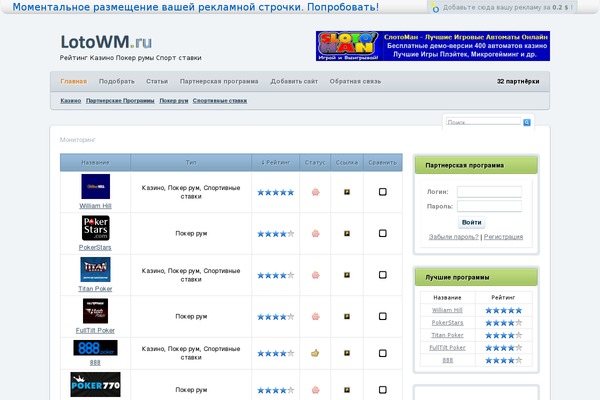The width and height of the screenshot is (600, 400).
Task: Open link icon for William Hill
Action: pos(347,192)
